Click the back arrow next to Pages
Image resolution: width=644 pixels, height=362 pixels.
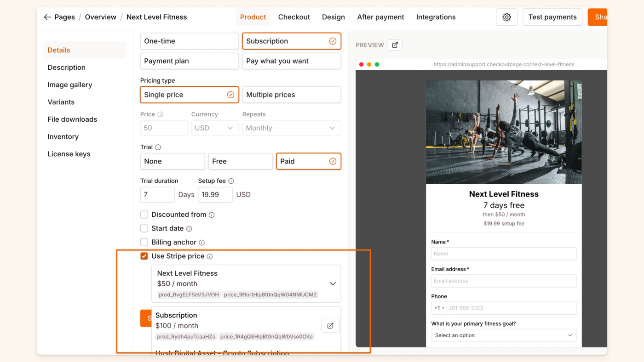tap(47, 17)
